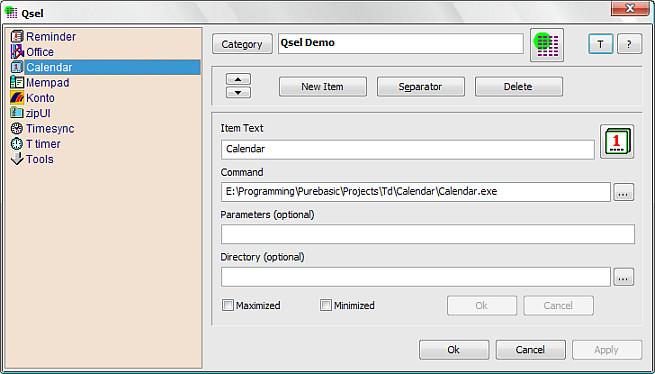Choose the Konto icon in sidebar
The height and width of the screenshot is (374, 655).
click(x=17, y=98)
